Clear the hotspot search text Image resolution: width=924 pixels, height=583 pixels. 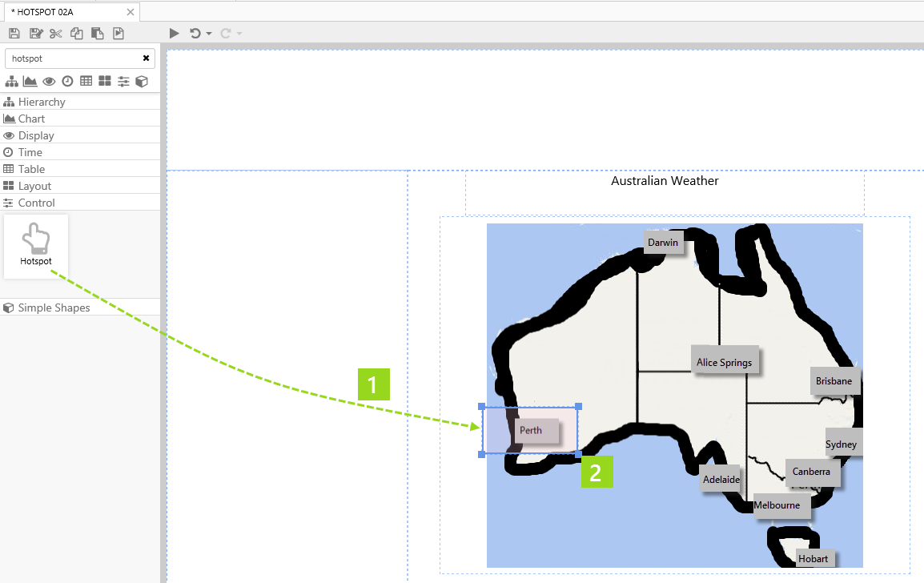tap(146, 58)
